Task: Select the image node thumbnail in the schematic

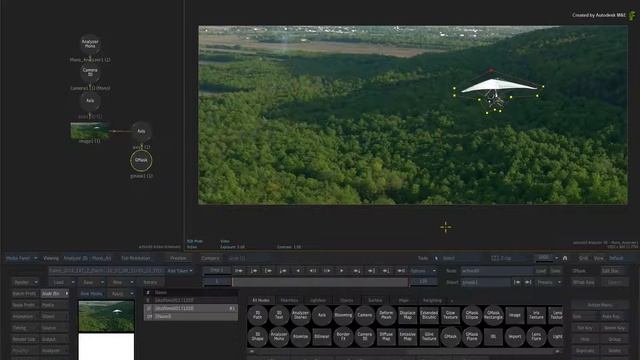Action: point(90,131)
